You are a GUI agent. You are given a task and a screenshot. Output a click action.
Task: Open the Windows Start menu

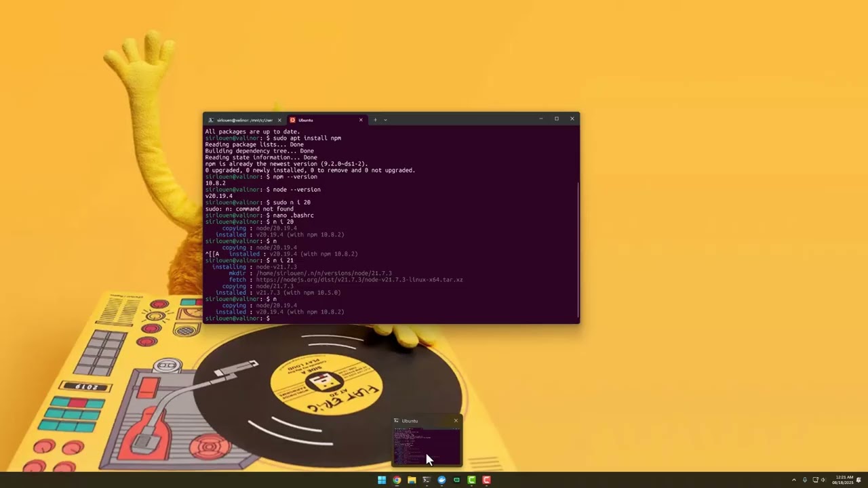click(382, 480)
